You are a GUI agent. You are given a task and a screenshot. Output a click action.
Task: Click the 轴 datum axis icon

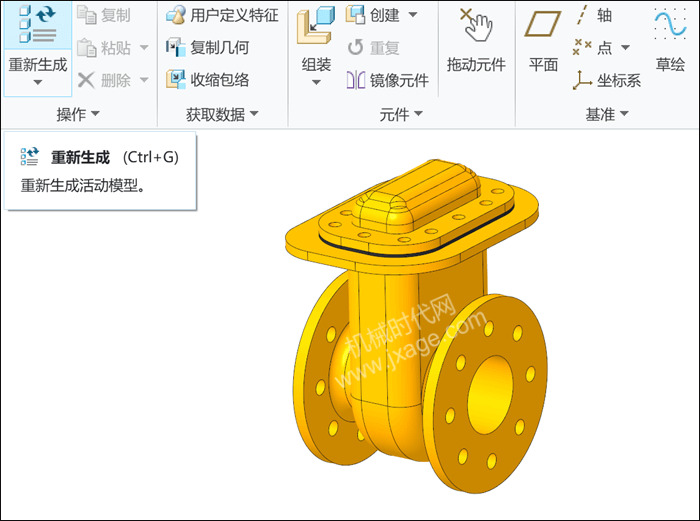tap(582, 15)
